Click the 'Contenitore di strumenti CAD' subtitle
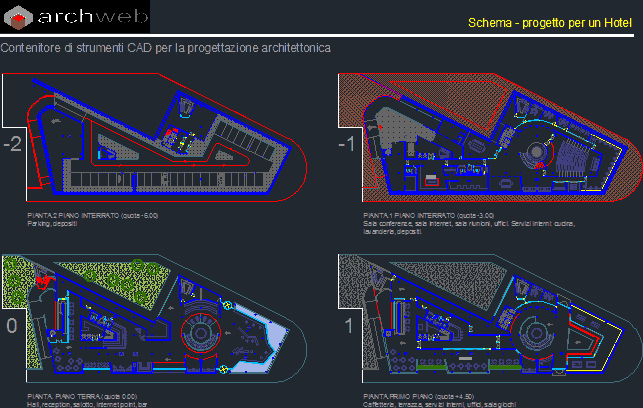This screenshot has height=408, width=643. [165, 48]
